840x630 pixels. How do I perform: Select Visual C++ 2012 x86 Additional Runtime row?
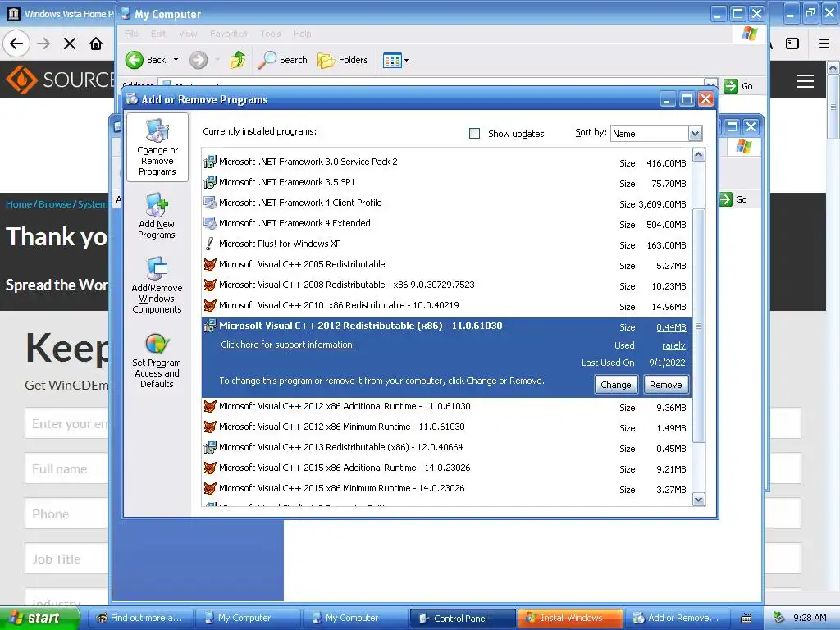(446, 407)
